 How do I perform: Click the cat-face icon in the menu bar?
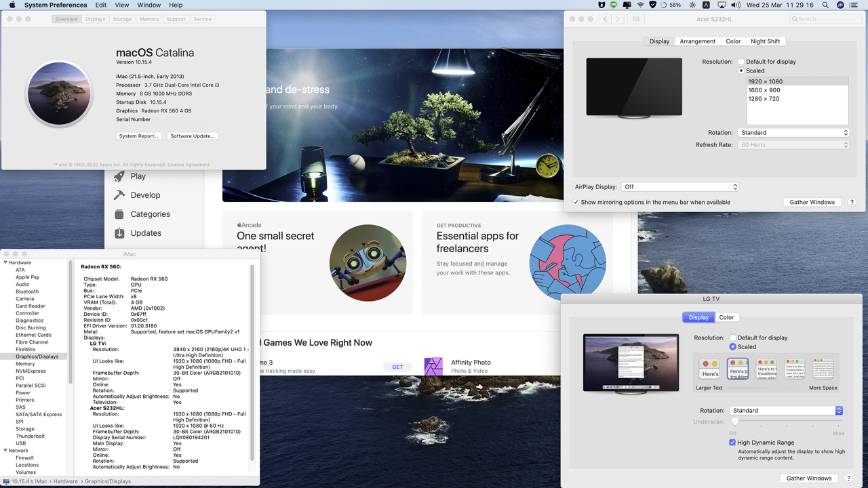601,5
